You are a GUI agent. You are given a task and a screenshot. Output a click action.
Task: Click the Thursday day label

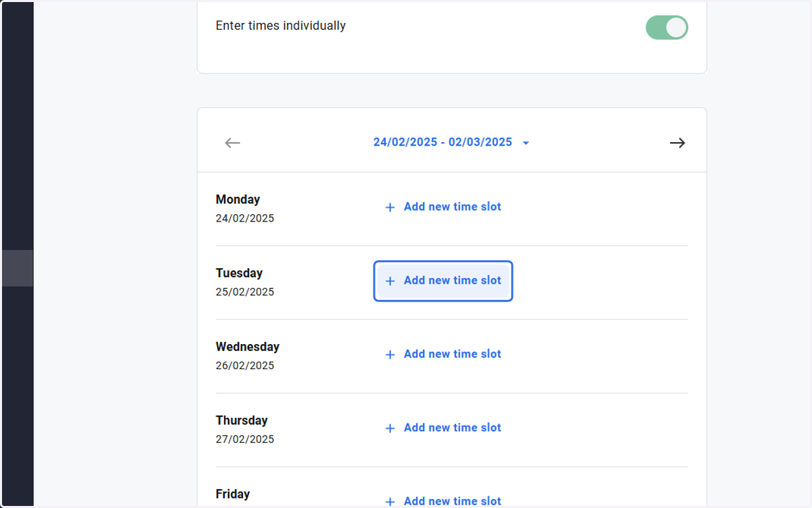242,420
